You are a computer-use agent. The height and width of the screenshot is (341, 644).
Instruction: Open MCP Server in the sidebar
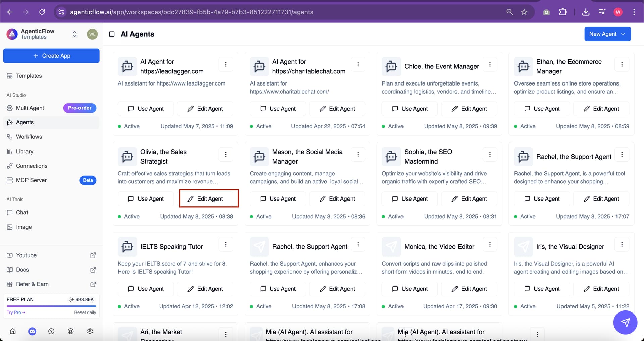pos(51,180)
